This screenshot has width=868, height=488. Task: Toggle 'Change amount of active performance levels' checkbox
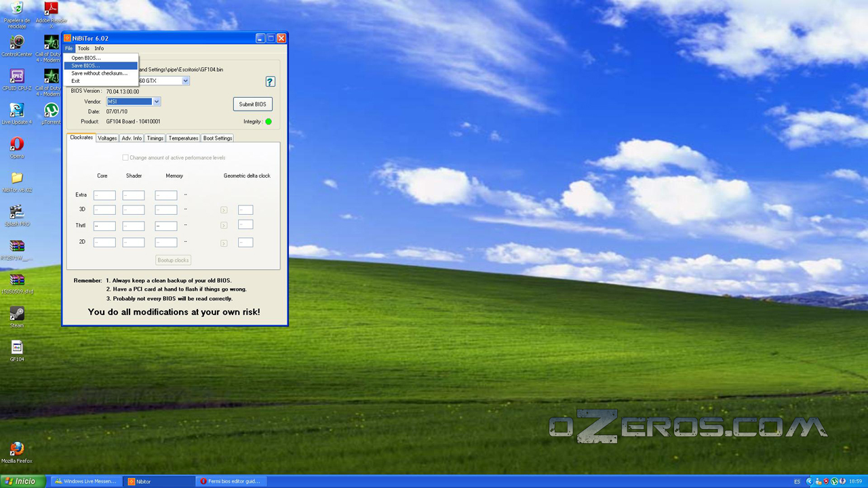click(125, 157)
